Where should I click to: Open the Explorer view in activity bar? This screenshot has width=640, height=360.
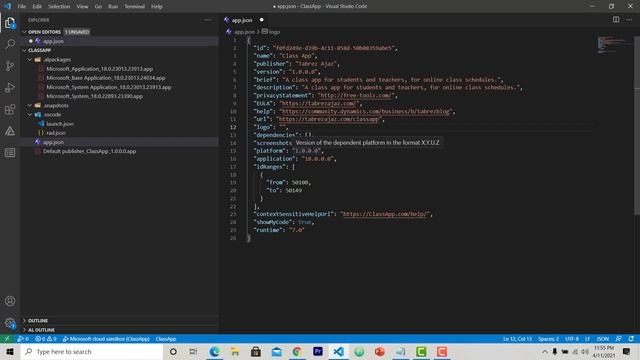click(x=10, y=22)
